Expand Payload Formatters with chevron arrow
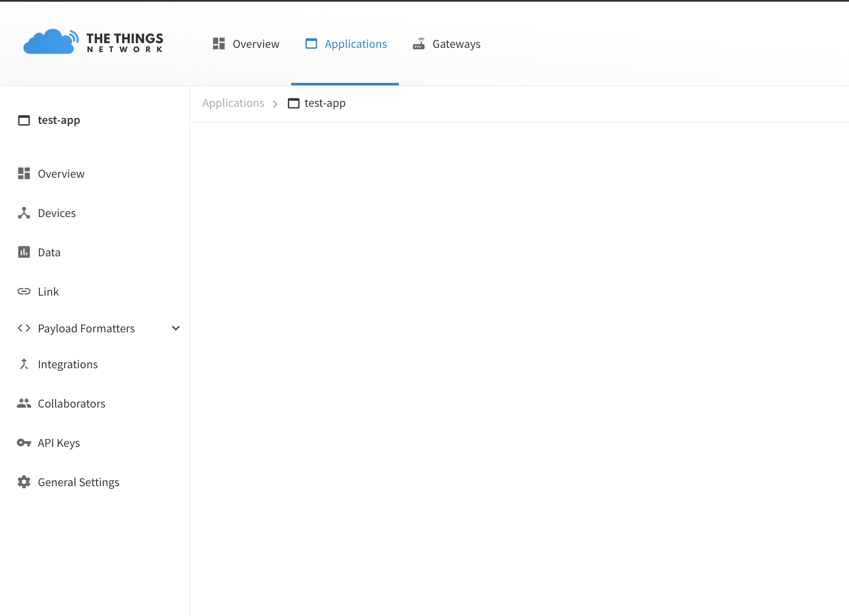The image size is (849, 616). click(x=176, y=328)
